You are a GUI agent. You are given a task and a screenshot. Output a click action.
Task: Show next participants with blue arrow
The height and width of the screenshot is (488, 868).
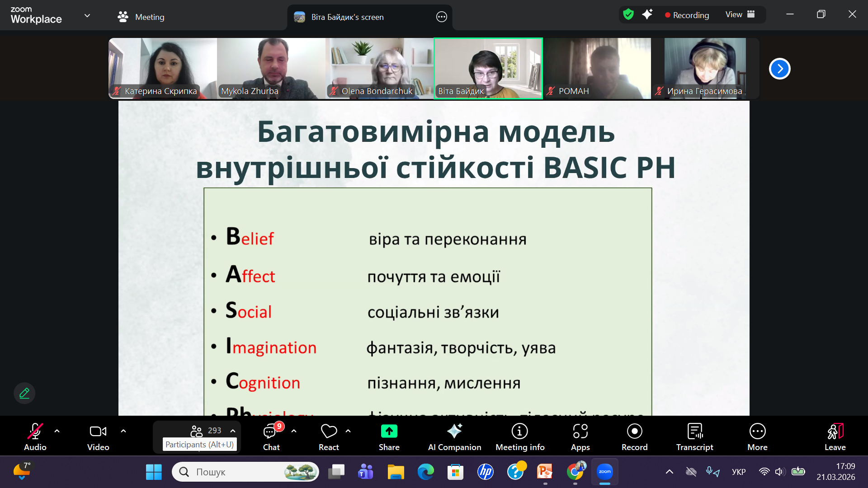point(779,69)
